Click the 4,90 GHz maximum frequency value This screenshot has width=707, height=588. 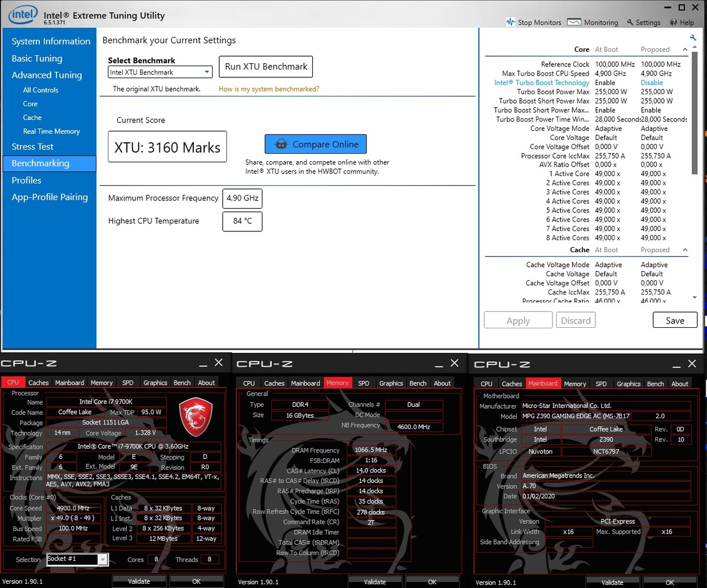242,198
